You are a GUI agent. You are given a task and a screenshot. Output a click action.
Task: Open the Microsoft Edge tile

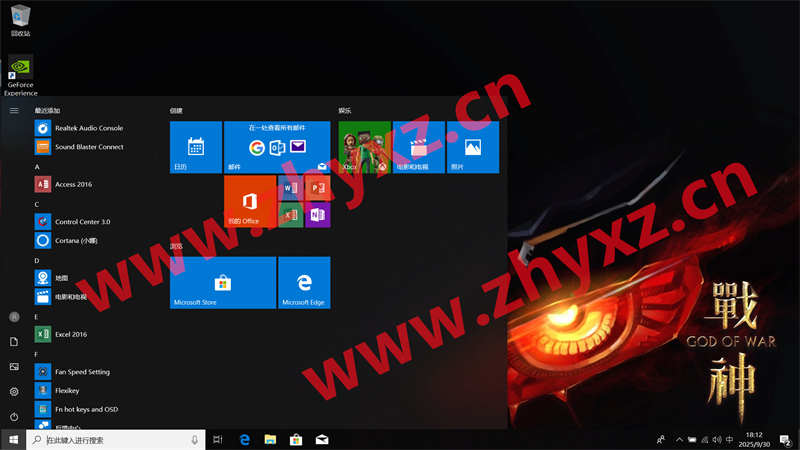point(304,283)
